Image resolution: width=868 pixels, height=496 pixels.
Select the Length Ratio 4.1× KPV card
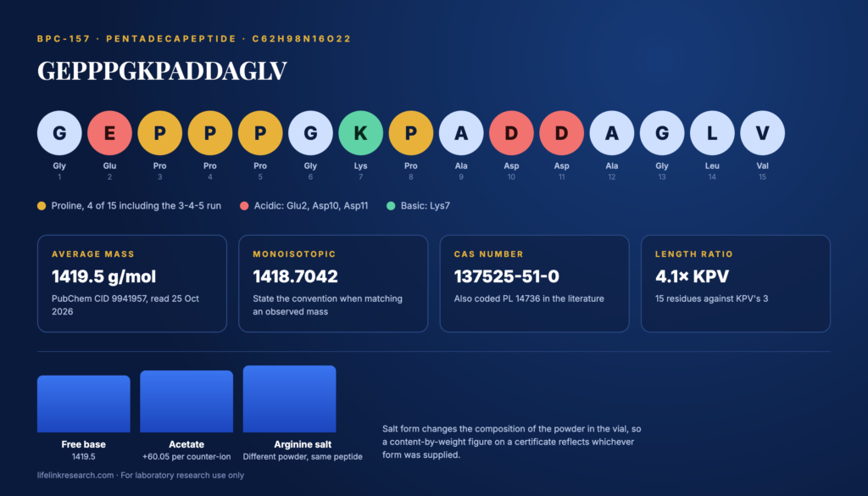[x=736, y=283]
